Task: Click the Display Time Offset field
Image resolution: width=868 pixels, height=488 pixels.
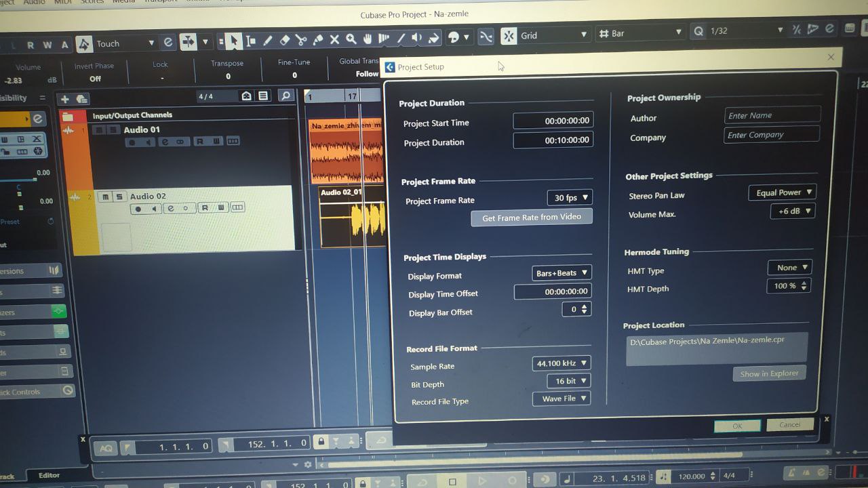Action: click(x=553, y=291)
